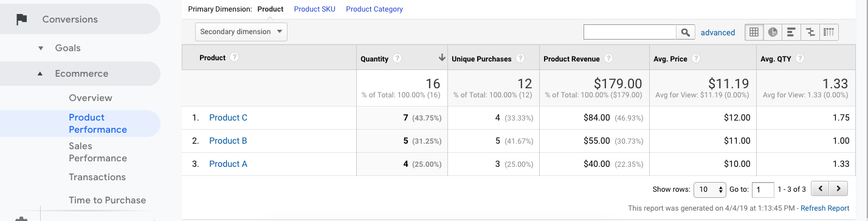
Task: Select the pivot table view icon
Action: (829, 32)
